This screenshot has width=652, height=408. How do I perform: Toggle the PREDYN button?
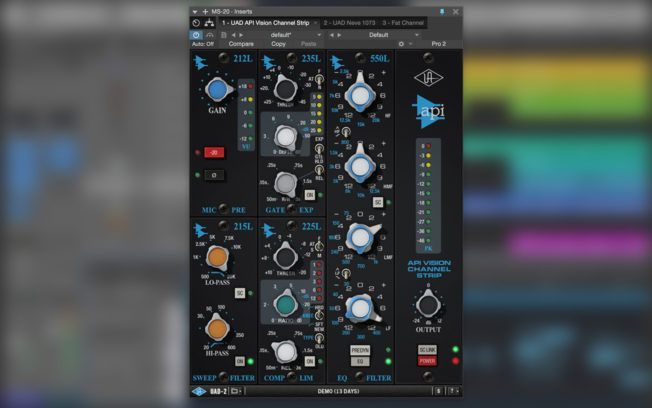pyautogui.click(x=360, y=350)
